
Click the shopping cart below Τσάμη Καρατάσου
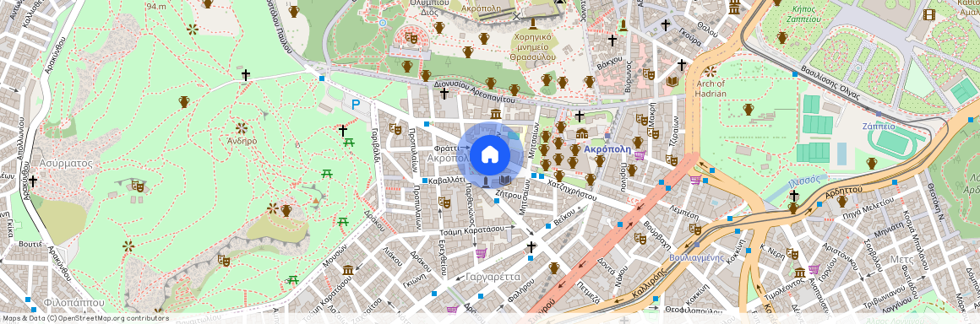click(481, 253)
